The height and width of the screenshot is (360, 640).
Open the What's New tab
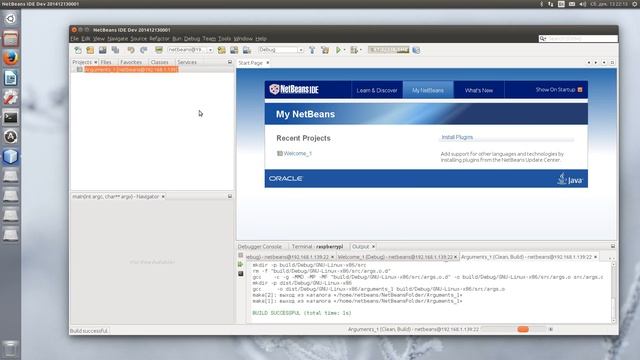pyautogui.click(x=479, y=90)
